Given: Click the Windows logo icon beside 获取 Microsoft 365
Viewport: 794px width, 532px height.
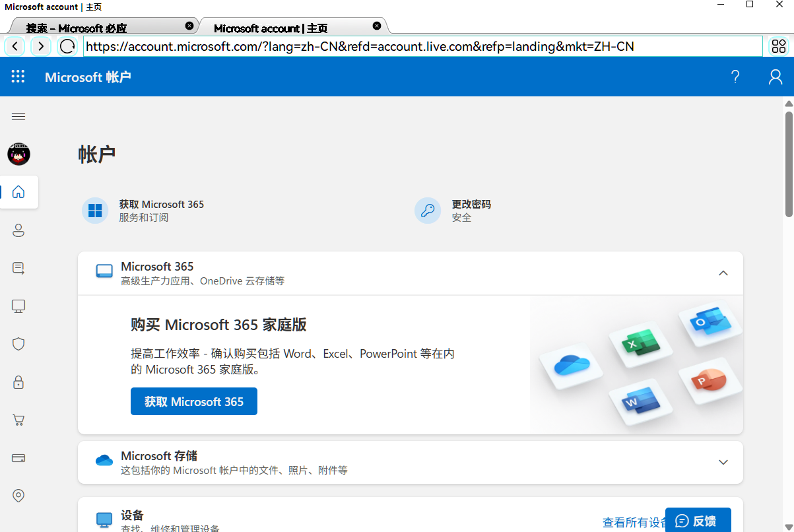Looking at the screenshot, I should (x=95, y=211).
